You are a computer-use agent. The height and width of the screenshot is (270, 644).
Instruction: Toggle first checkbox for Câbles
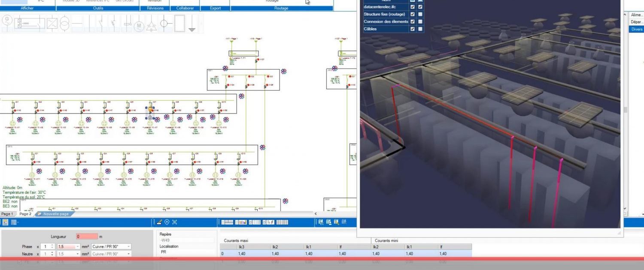413,29
